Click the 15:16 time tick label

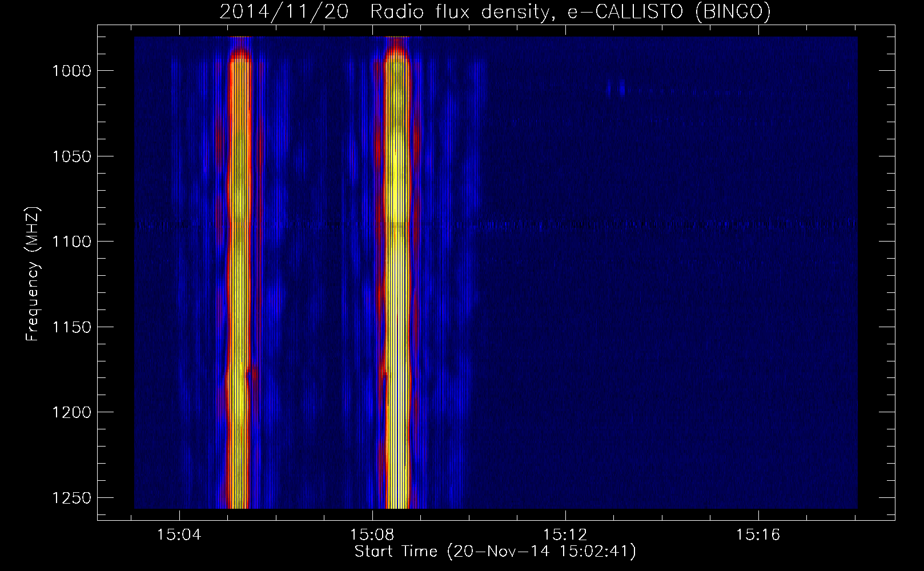758,535
